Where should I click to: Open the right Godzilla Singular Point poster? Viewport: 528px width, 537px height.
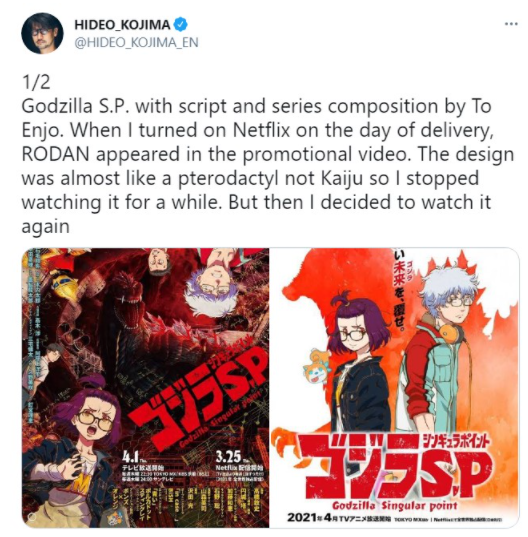(394, 388)
